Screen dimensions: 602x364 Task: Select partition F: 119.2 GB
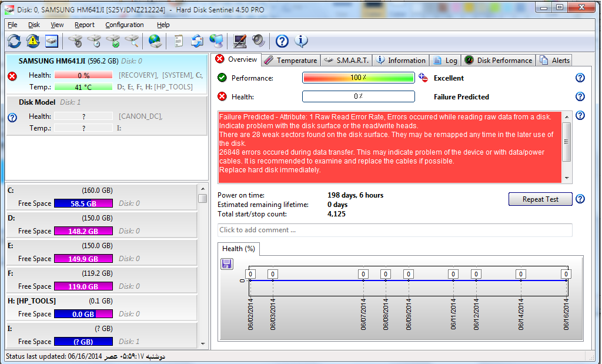pyautogui.click(x=102, y=280)
